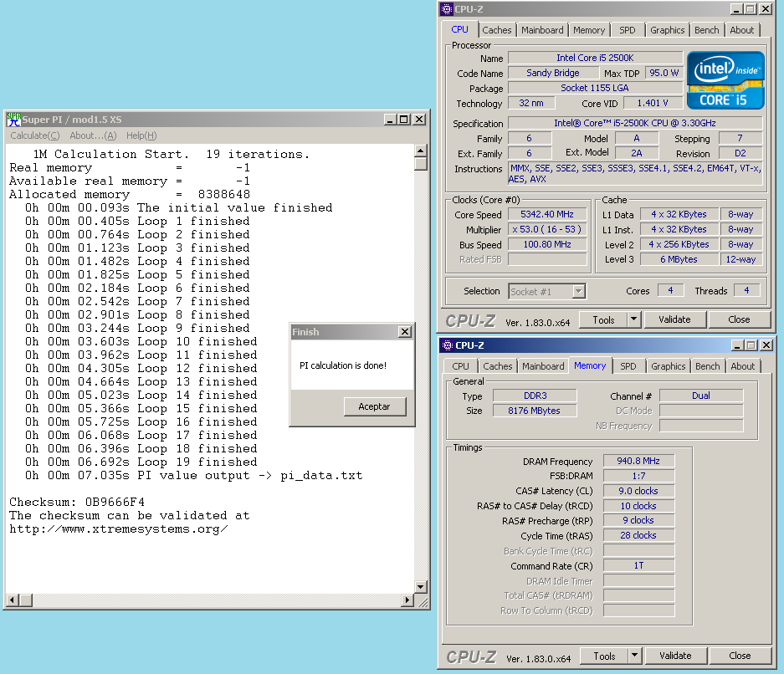
Task: Switch to Mainboard tab in top CPU-Z
Action: pyautogui.click(x=542, y=30)
